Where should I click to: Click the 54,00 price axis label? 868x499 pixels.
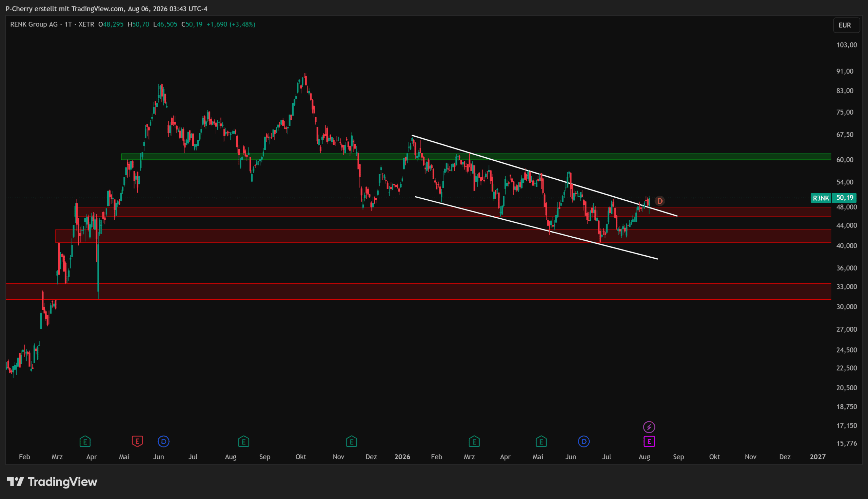pyautogui.click(x=845, y=182)
